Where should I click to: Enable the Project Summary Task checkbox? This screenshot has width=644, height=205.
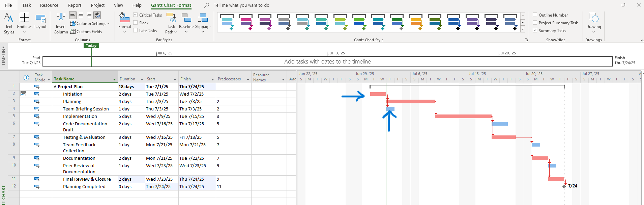click(535, 23)
